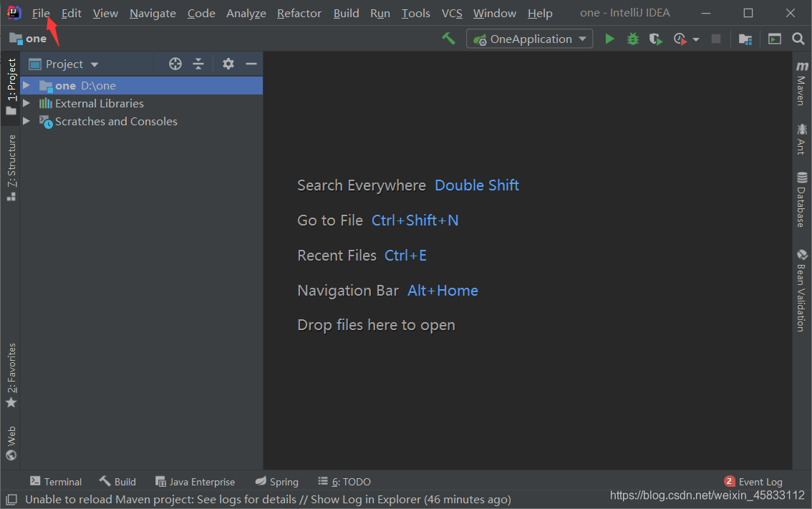The width and height of the screenshot is (812, 509).
Task: Open Search Everywhere magnifier icon
Action: [798, 39]
